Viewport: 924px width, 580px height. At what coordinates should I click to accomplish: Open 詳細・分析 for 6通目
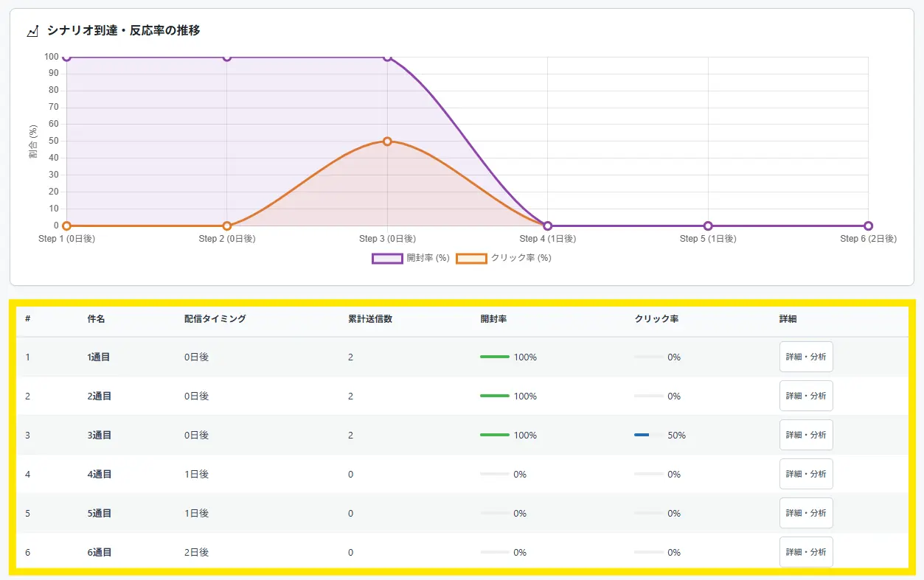(805, 552)
